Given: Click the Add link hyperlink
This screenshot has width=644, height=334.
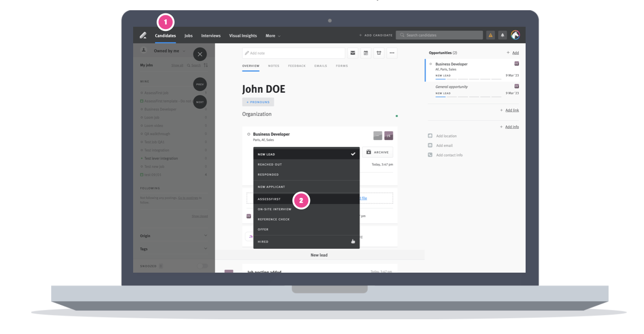Looking at the screenshot, I should click(512, 110).
